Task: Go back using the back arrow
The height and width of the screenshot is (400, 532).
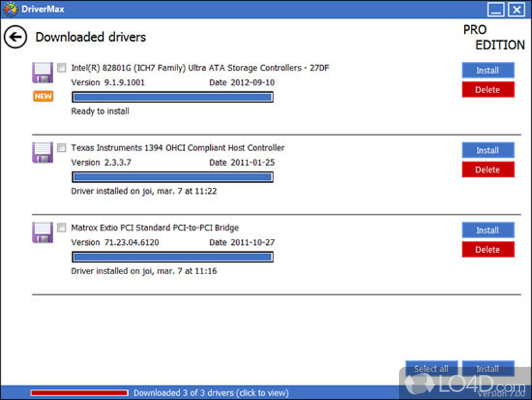Action: point(15,37)
